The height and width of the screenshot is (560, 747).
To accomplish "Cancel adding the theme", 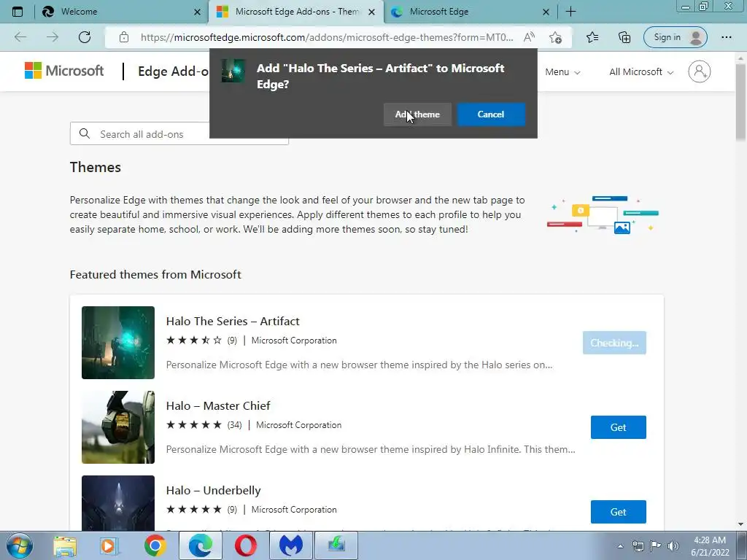I will (491, 114).
